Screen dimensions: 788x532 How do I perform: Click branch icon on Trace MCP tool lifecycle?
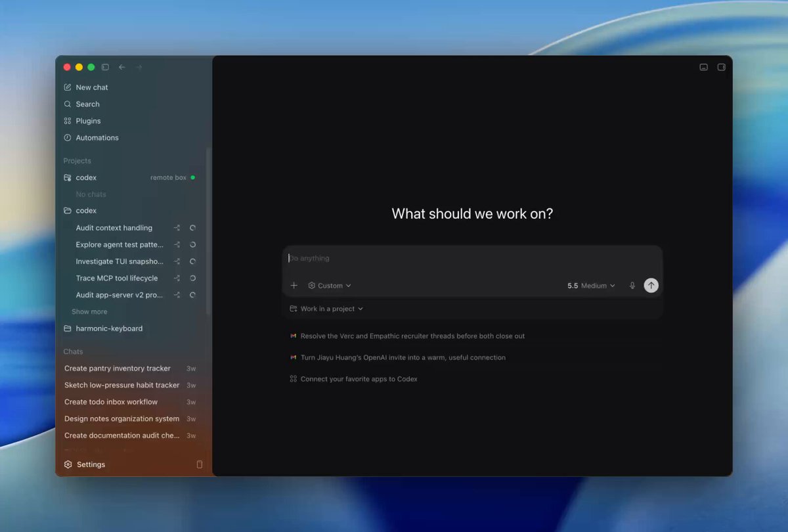click(177, 278)
